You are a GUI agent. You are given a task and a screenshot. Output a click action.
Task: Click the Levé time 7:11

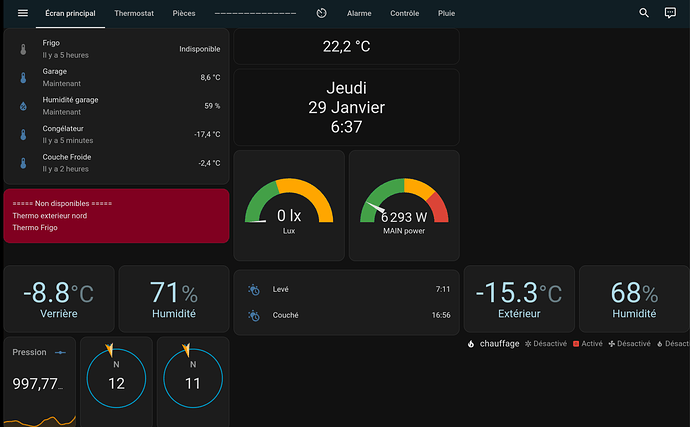pos(443,290)
